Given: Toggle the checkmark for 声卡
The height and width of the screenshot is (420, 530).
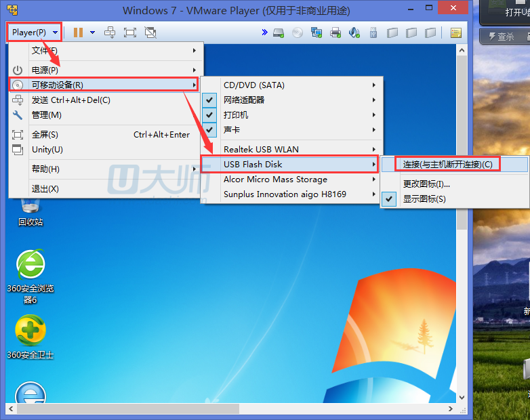Looking at the screenshot, I should point(209,130).
